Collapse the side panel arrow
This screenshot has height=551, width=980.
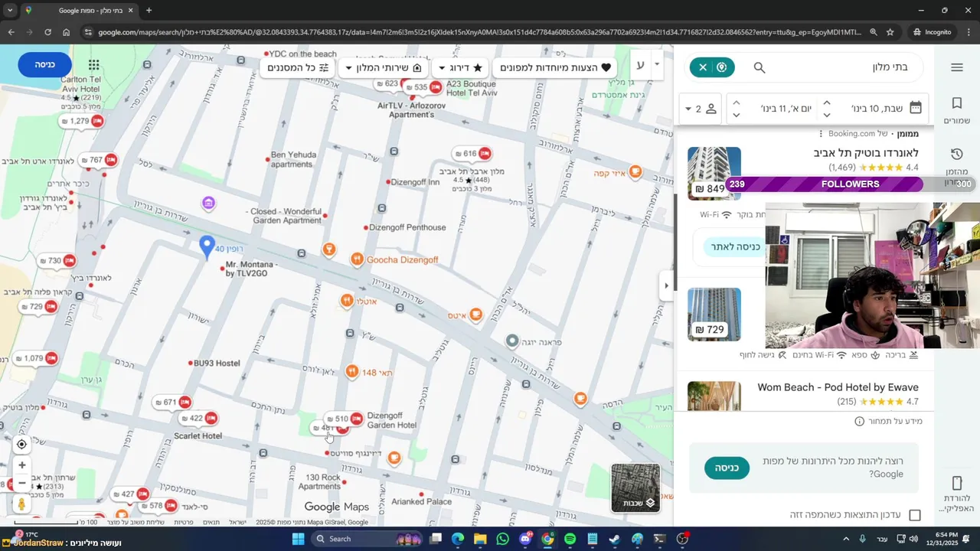[666, 285]
